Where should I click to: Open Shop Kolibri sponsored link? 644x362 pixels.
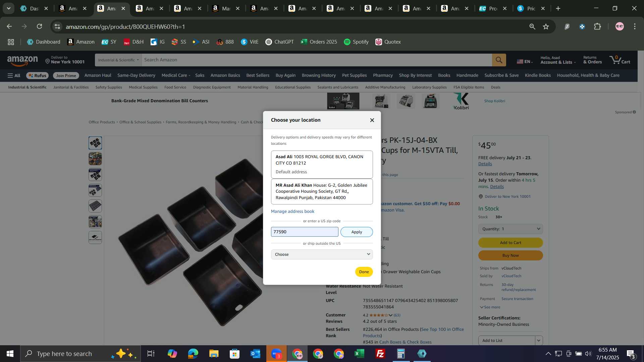pyautogui.click(x=494, y=101)
